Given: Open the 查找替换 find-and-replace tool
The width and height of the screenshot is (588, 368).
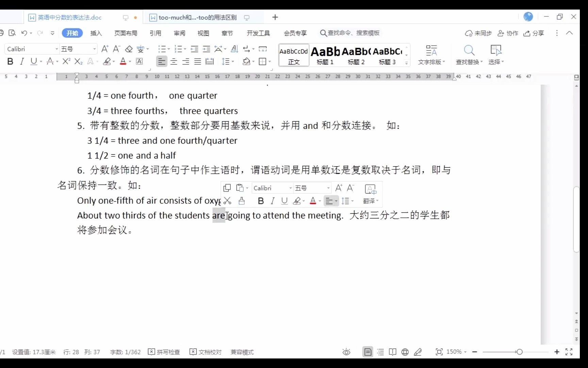Looking at the screenshot, I should (469, 55).
